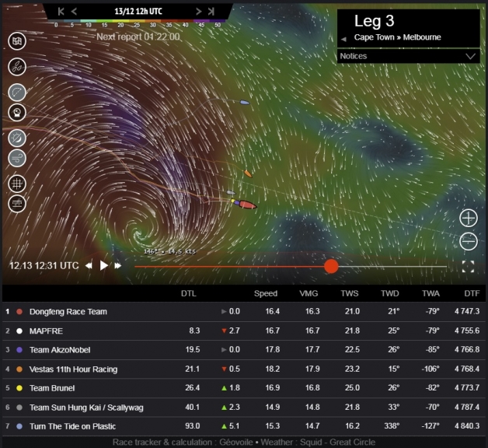Toggle the wind layer icon

click(x=17, y=158)
